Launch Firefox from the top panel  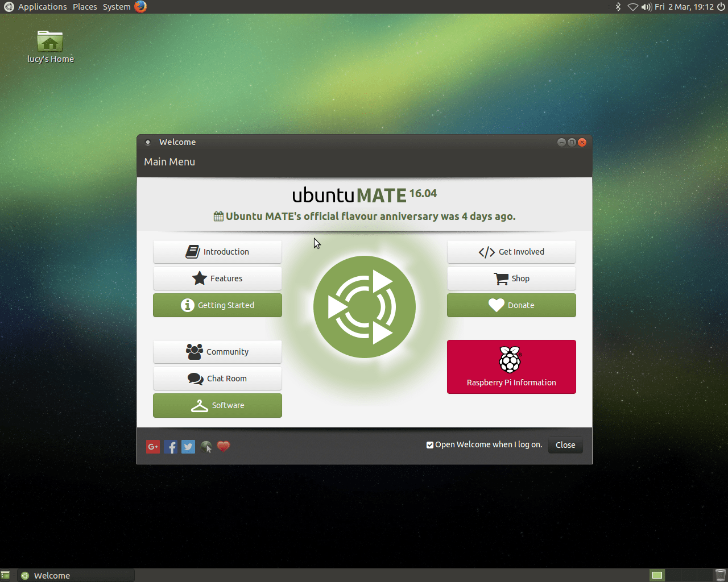pyautogui.click(x=140, y=7)
